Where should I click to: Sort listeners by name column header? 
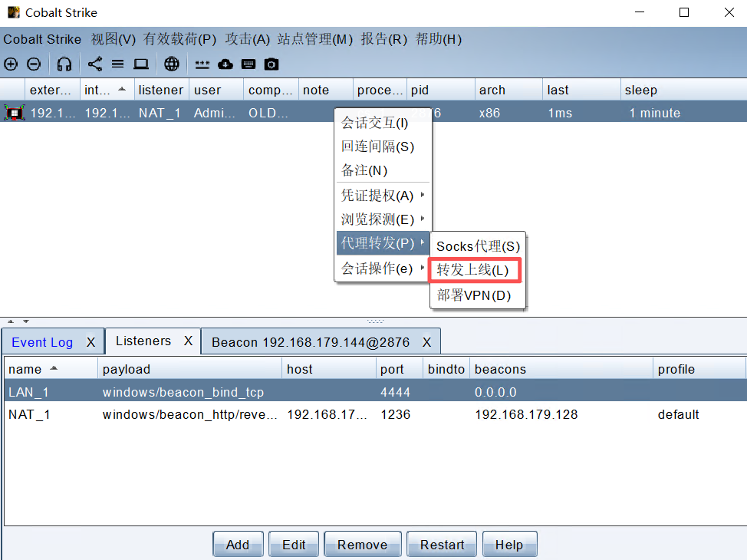click(x=51, y=369)
